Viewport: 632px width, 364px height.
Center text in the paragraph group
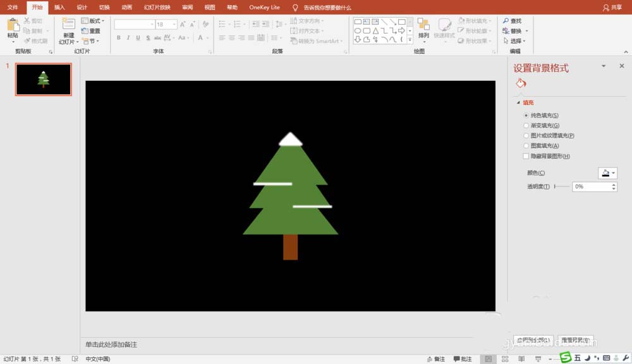(x=232, y=37)
